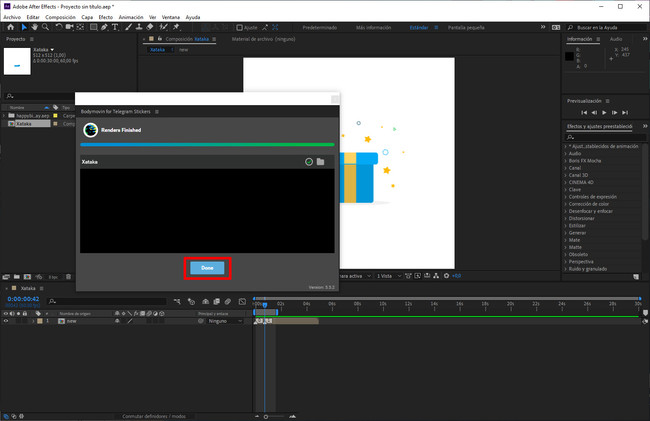Click Conmutar definidores / modos toggle
This screenshot has height=421, width=650.
(153, 415)
